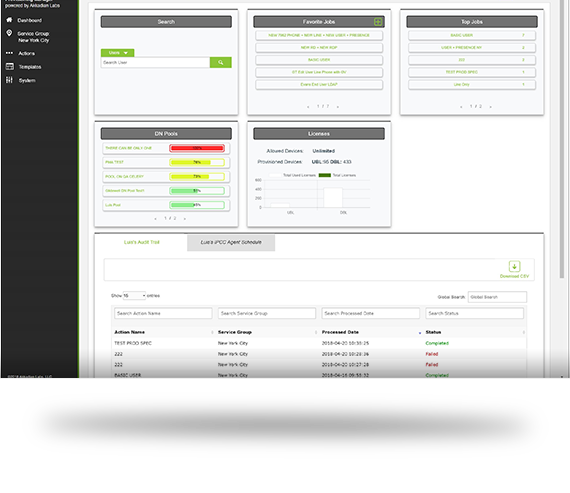Screen dimensions: 570x493
Task: Toggle the Total Used Licenses legend swatch
Action: [x=275, y=175]
